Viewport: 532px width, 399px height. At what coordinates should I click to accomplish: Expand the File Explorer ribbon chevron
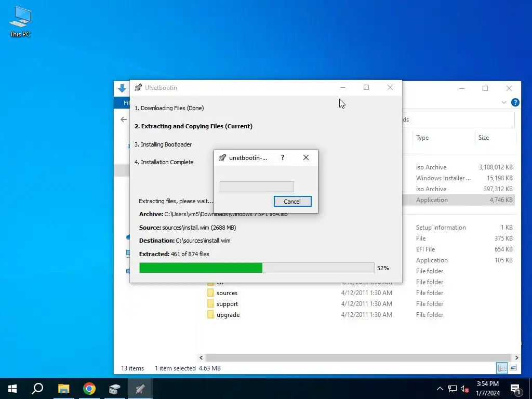[x=504, y=102]
